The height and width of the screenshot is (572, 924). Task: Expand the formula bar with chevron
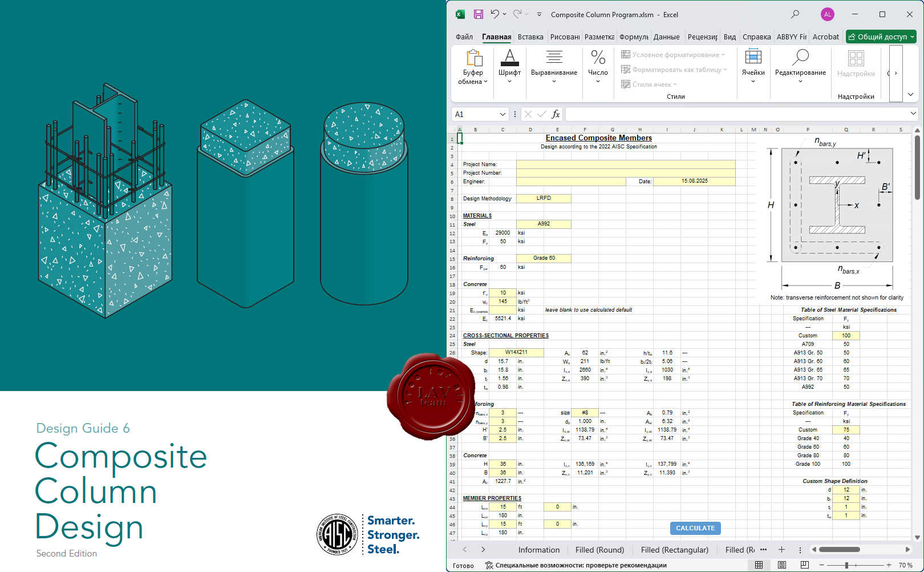pyautogui.click(x=913, y=114)
